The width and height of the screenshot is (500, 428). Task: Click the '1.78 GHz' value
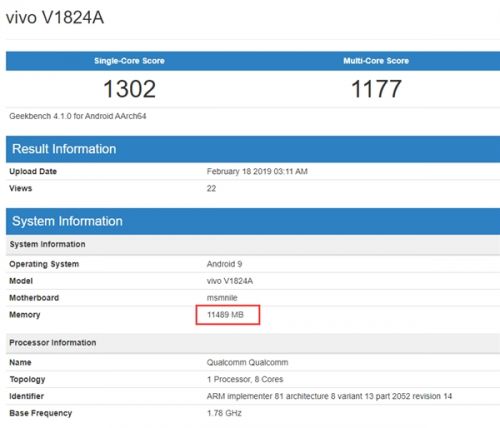224,413
